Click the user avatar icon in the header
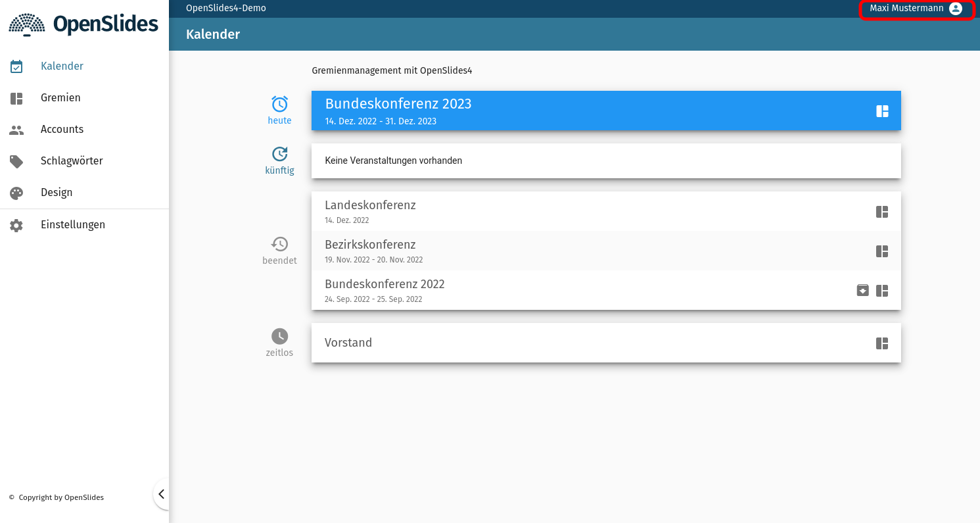Image resolution: width=980 pixels, height=523 pixels. pyautogui.click(x=956, y=9)
